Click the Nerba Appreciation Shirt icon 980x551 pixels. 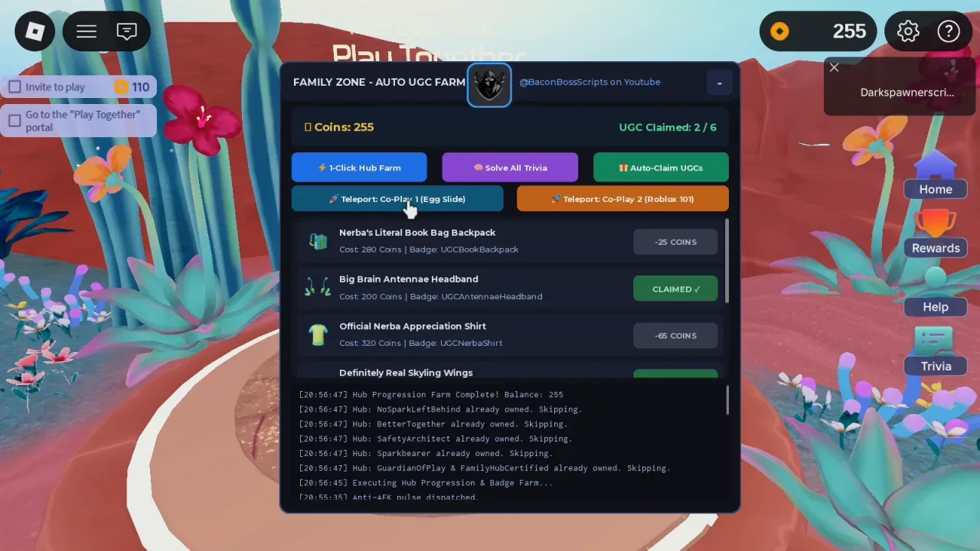318,334
